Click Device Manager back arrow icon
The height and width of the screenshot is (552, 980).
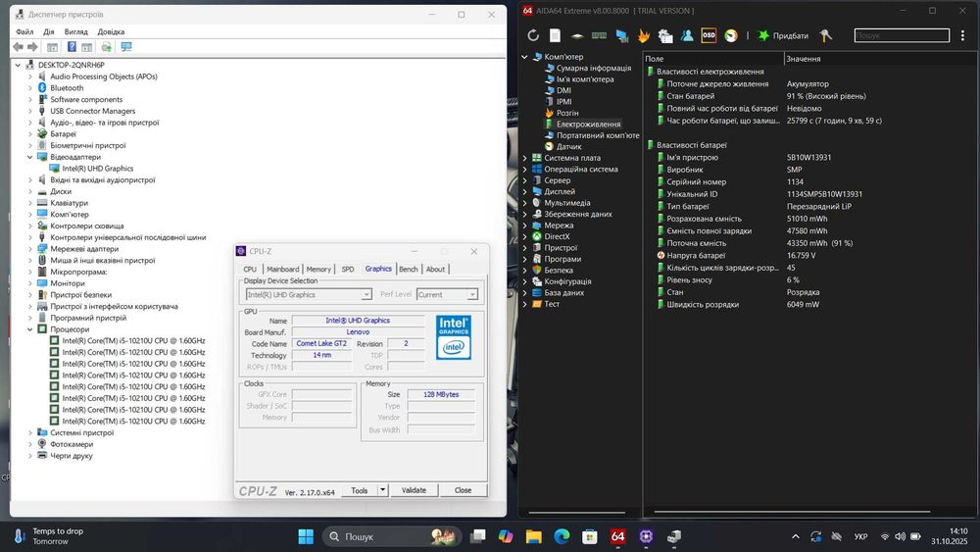pyautogui.click(x=18, y=47)
